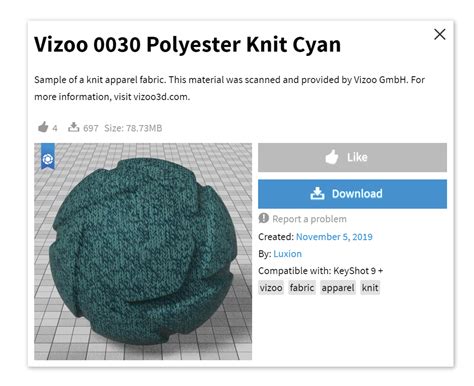Screen dimensions: 474x386
Task: Click the material description paragraph
Action: point(229,88)
